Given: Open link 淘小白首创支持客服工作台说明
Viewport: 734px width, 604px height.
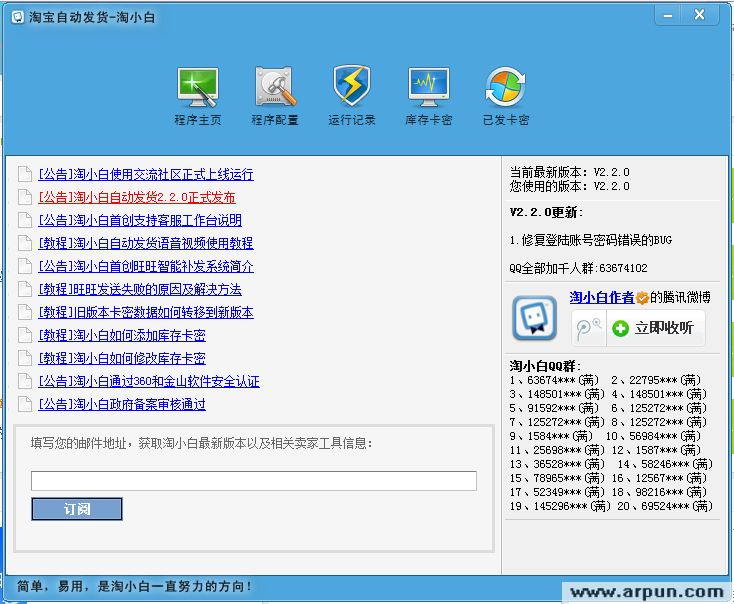Looking at the screenshot, I should 140,220.
